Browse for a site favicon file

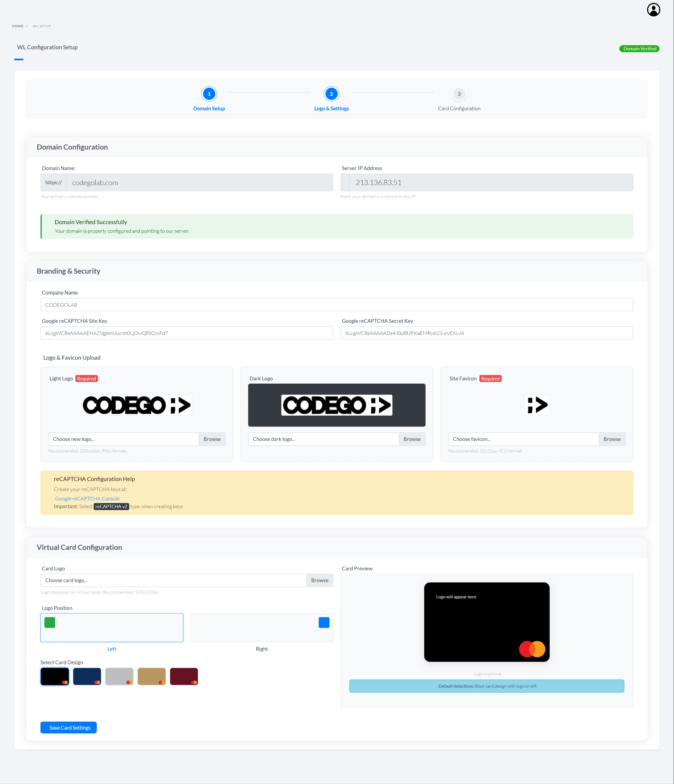point(612,439)
